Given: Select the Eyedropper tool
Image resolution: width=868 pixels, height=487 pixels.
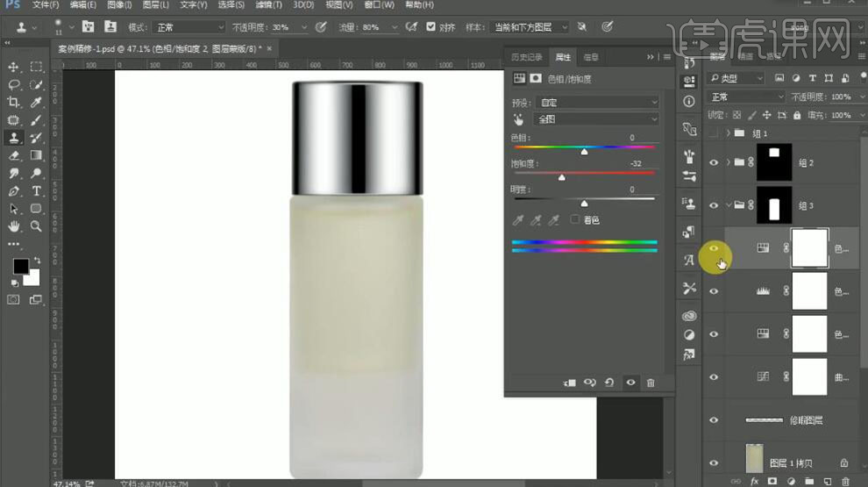Looking at the screenshot, I should click(x=36, y=103).
